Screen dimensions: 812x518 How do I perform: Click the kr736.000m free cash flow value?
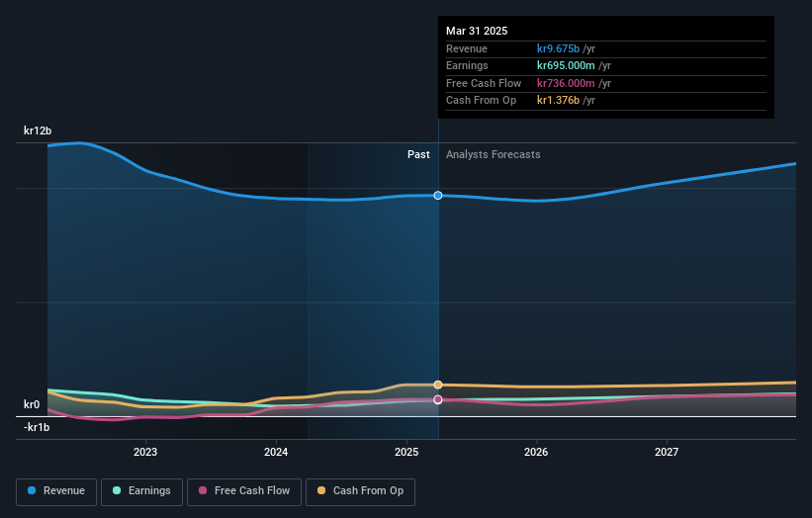point(566,83)
